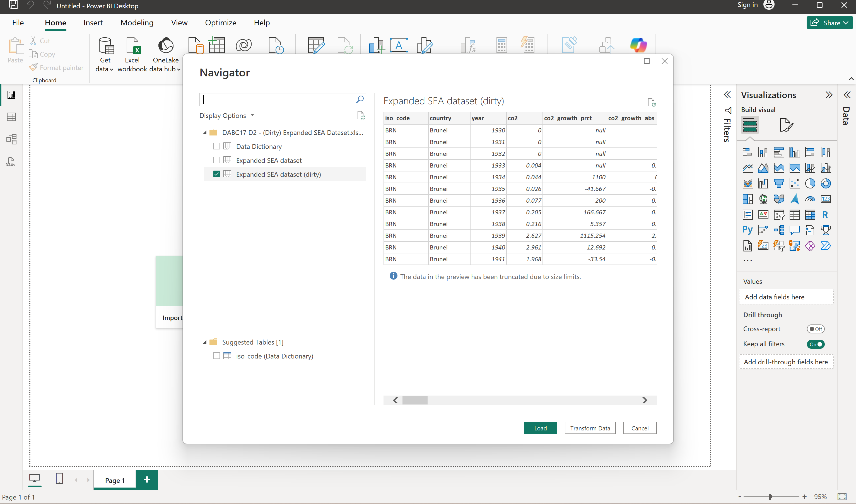The height and width of the screenshot is (504, 856).
Task: Select the Donut chart visual
Action: coord(826,183)
